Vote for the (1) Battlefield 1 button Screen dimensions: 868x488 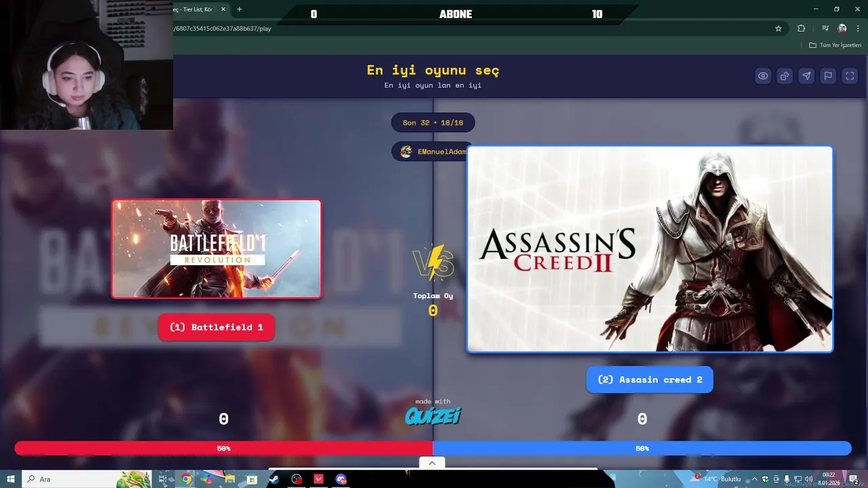[x=216, y=327]
